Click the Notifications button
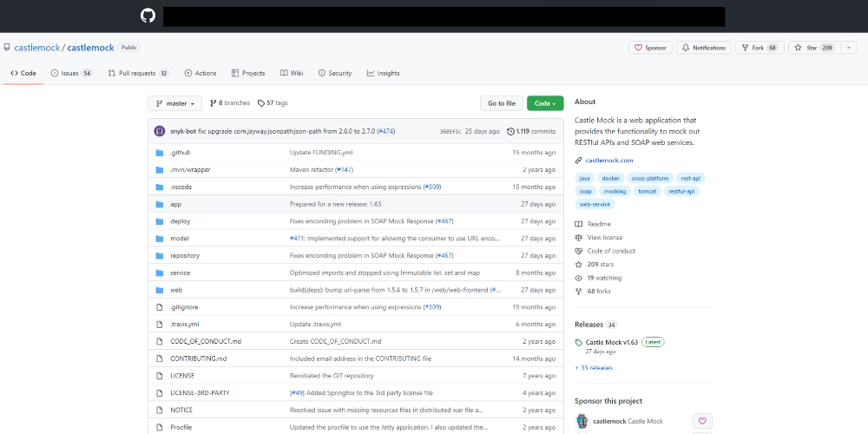Viewport: 868px width, 434px height. tap(704, 48)
